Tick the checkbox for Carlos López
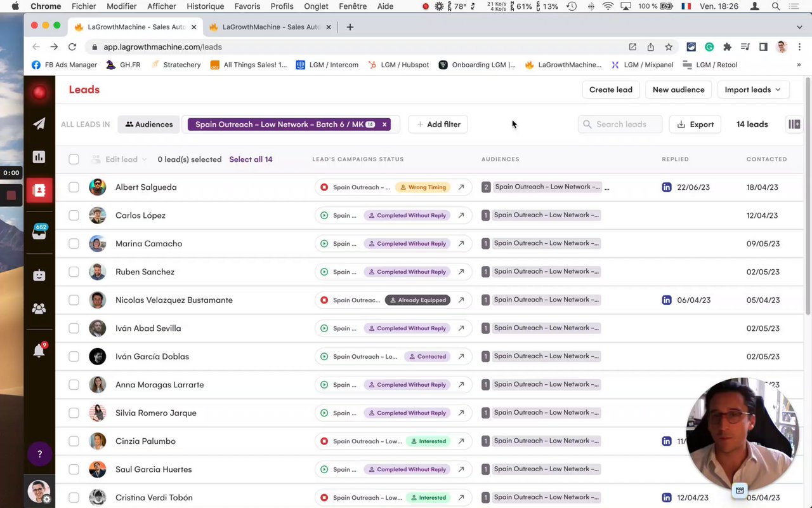Screen dimensions: 812x508 pos(74,215)
